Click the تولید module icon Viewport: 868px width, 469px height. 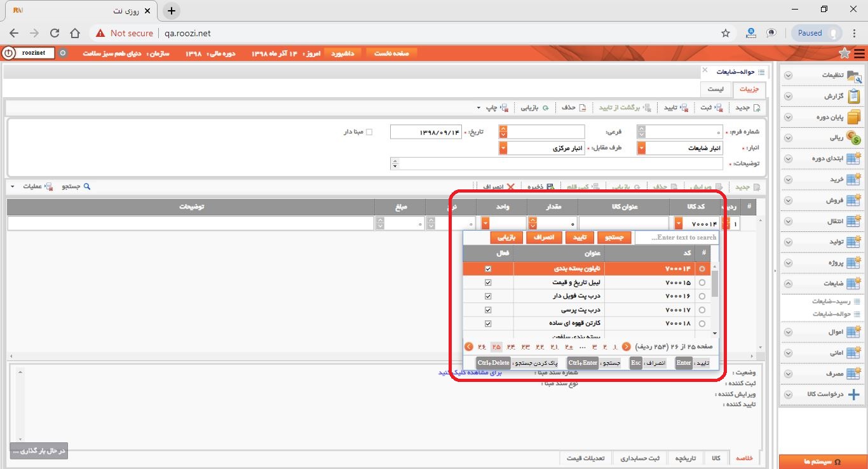[854, 242]
